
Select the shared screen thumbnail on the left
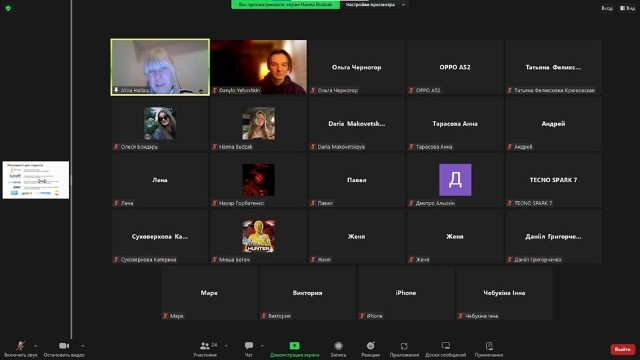pos(36,180)
